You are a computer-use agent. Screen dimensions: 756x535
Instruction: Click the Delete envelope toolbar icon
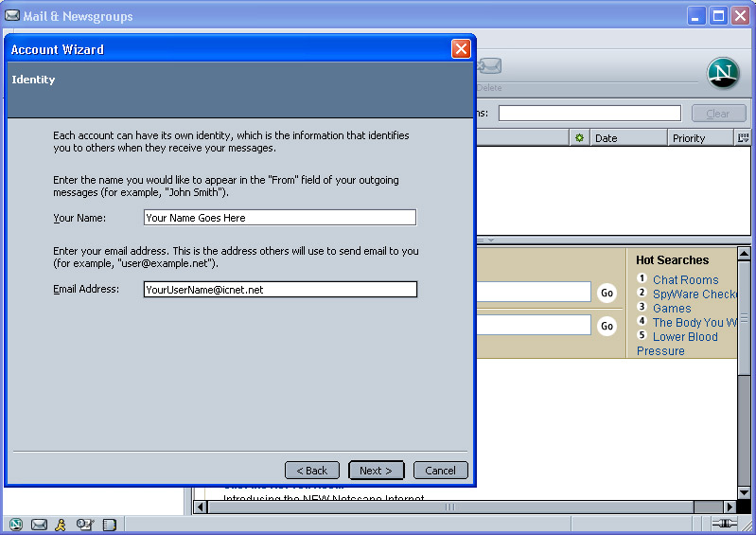489,65
